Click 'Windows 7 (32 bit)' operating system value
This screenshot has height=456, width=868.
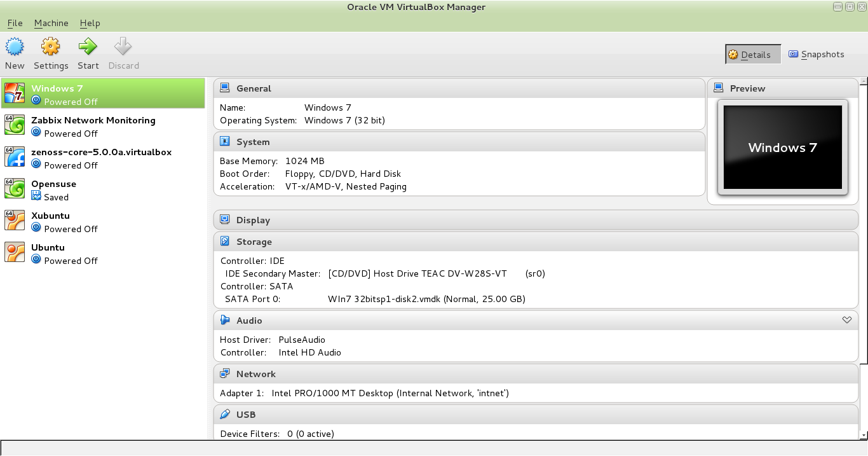click(344, 120)
